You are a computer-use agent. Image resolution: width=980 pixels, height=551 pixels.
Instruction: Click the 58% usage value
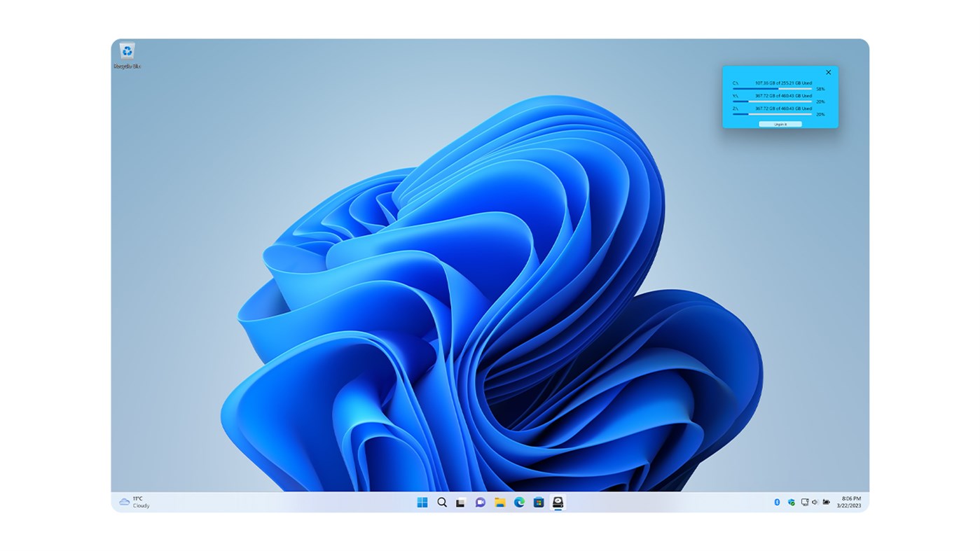(820, 89)
